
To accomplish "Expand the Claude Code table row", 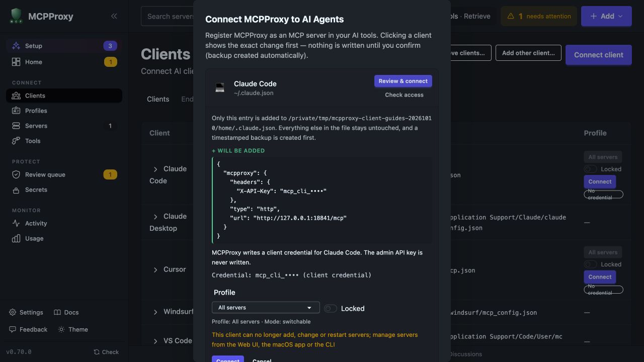I will pyautogui.click(x=155, y=169).
